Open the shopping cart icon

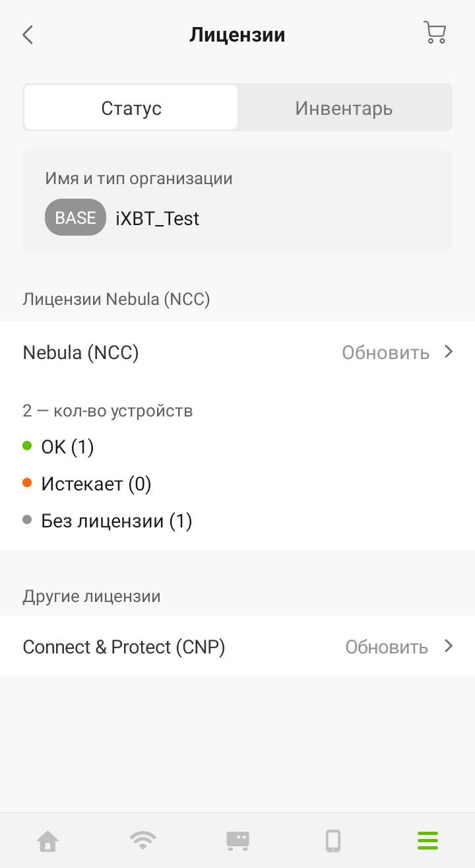click(x=434, y=33)
